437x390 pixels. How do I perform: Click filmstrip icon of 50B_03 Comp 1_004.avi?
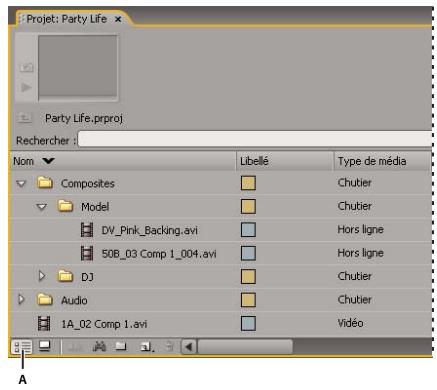click(x=87, y=253)
